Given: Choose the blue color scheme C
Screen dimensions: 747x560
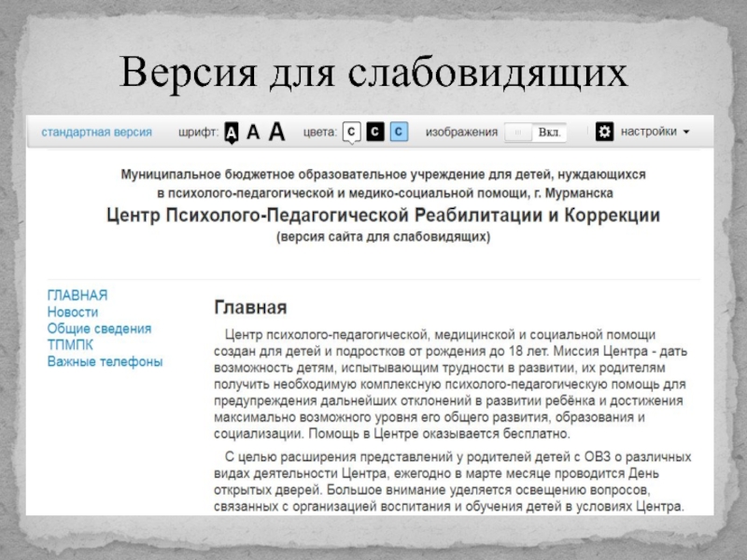Looking at the screenshot, I should click(400, 132).
